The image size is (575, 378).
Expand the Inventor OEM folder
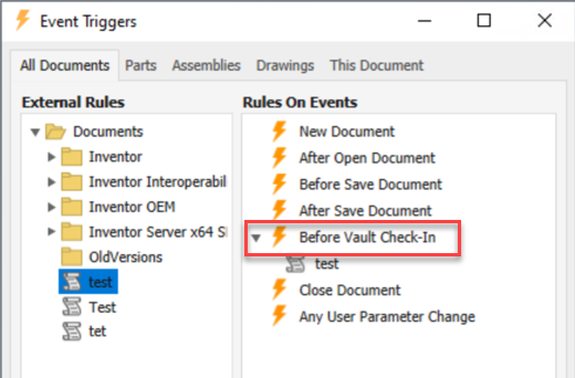coord(51,207)
